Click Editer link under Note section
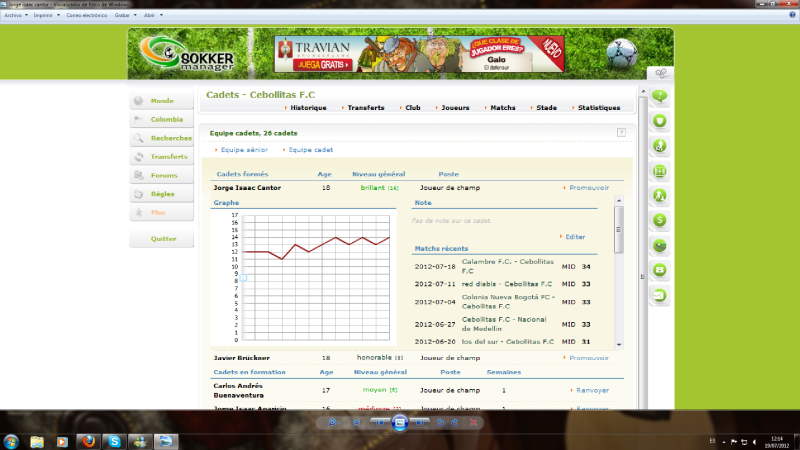Screen dimensions: 800x450 pos(575,237)
